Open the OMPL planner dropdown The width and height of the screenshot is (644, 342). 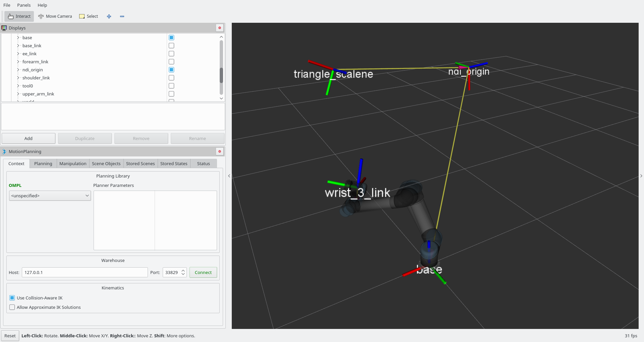pyautogui.click(x=50, y=196)
